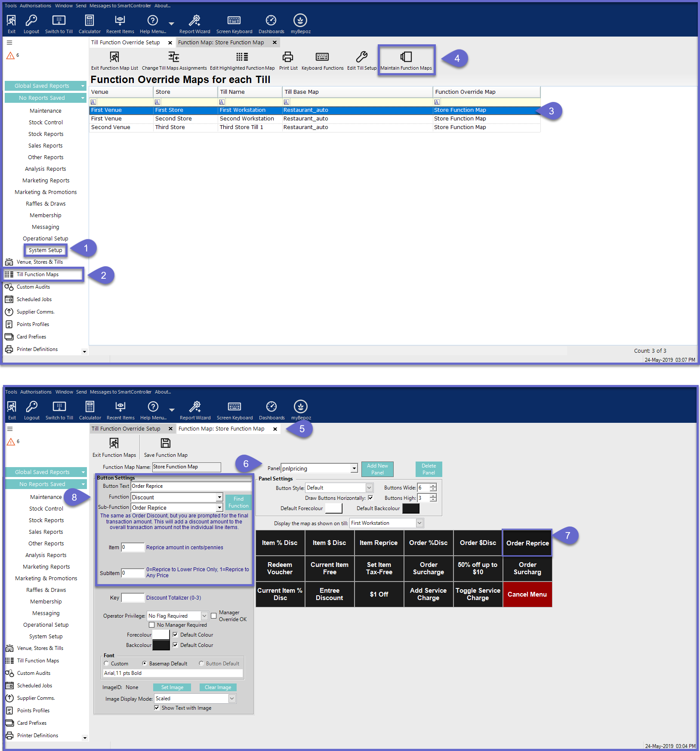Click the Maintain Function Maps icon

pyautogui.click(x=406, y=57)
